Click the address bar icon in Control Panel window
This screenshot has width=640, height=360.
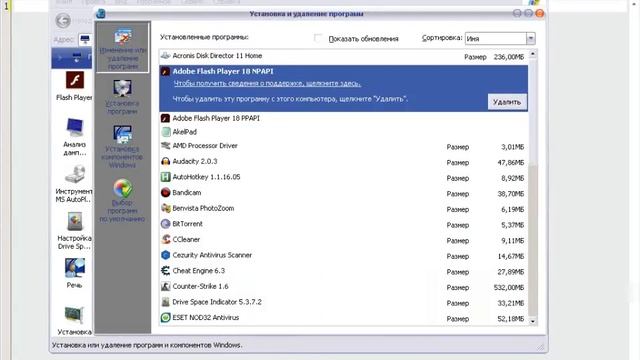[85, 39]
